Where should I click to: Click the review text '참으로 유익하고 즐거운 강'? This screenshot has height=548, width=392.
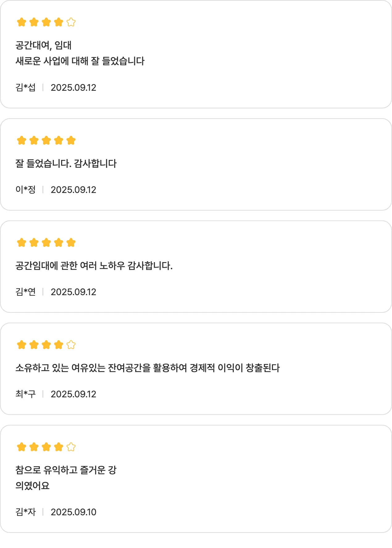click(66, 470)
